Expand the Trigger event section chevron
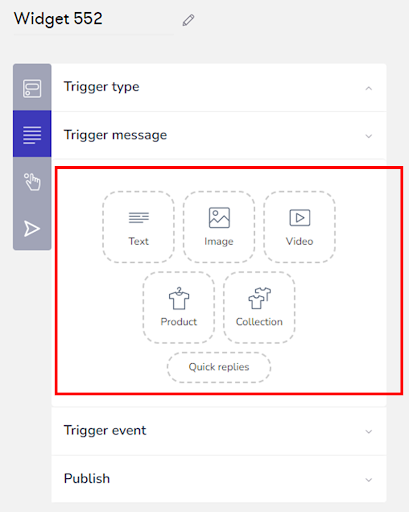The height and width of the screenshot is (512, 409). tap(369, 431)
